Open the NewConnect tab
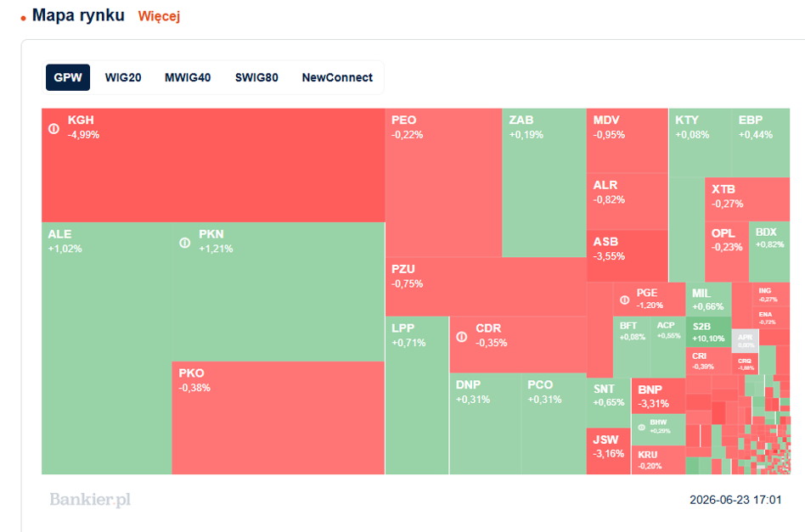 click(337, 77)
